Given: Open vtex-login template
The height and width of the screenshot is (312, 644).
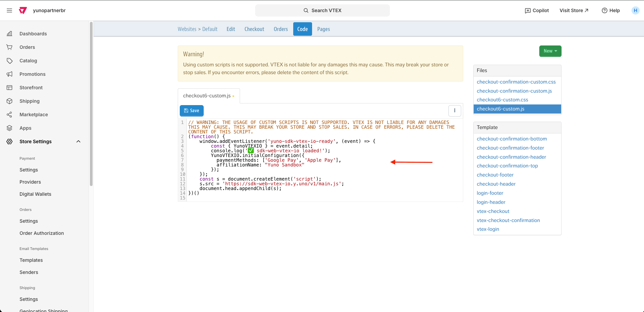Looking at the screenshot, I should click(488, 229).
